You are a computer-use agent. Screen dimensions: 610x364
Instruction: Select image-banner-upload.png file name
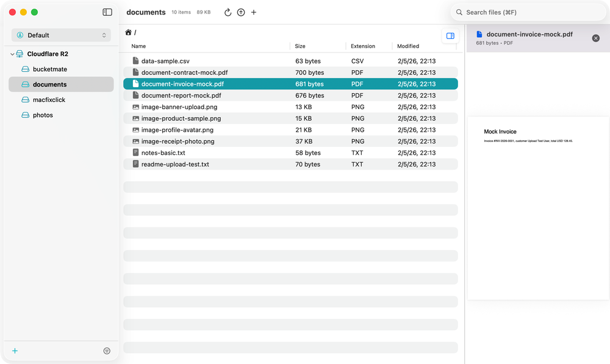179,107
